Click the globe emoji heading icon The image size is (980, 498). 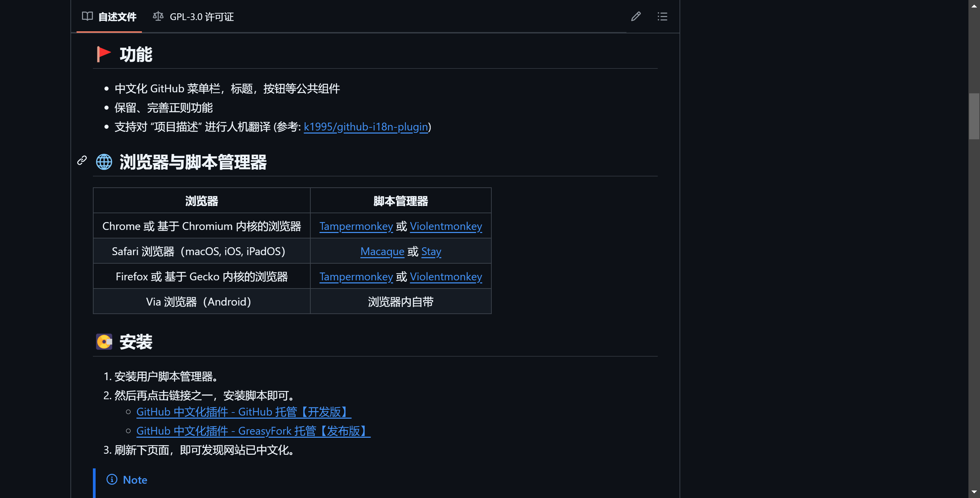[x=104, y=162]
